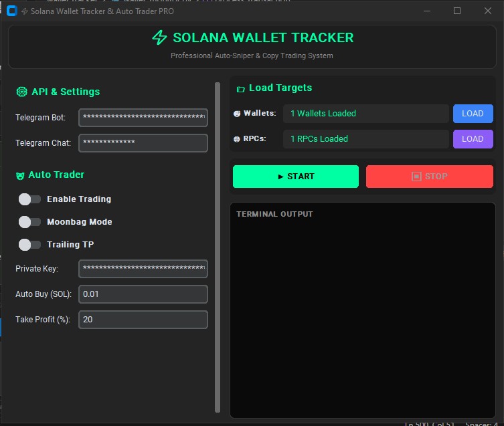This screenshot has height=426, width=504.
Task: Click the settings panel vertical scrollbar
Action: click(x=218, y=247)
